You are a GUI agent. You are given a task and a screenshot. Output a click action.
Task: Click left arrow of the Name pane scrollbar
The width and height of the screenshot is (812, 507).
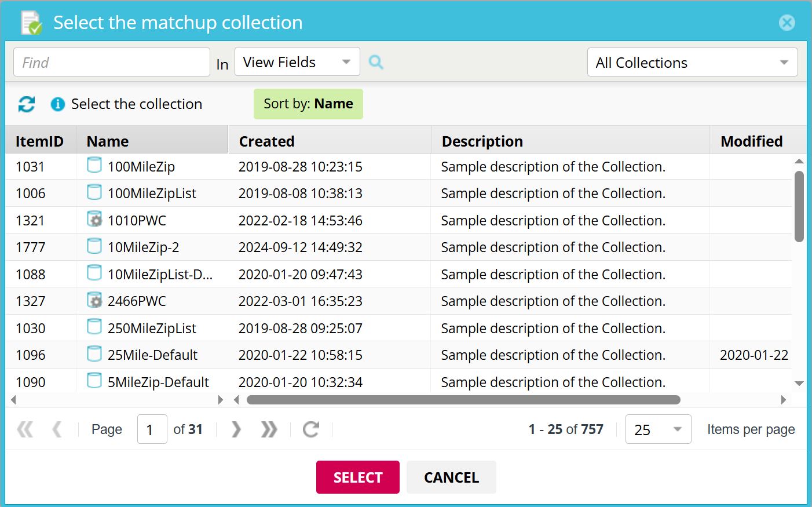[13, 400]
